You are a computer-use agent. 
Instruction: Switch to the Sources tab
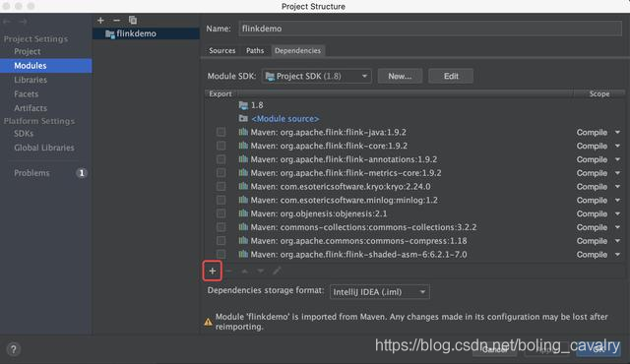[x=222, y=50]
